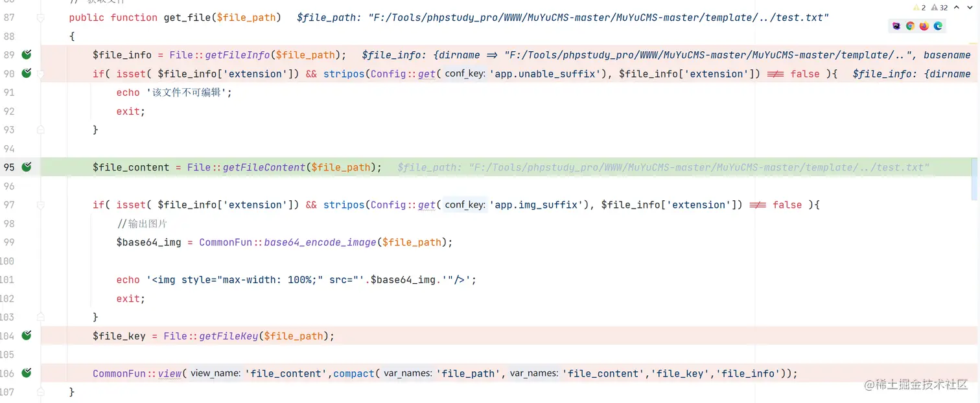Image resolution: width=980 pixels, height=403 pixels.
Task: Click getFileKey method call on line 104
Action: (x=228, y=336)
